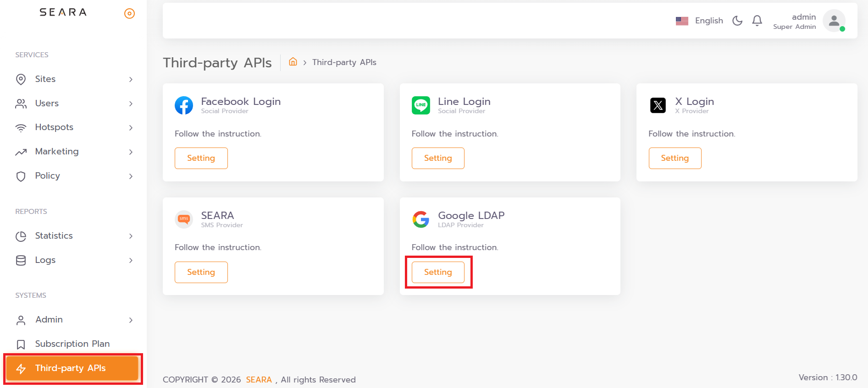Screen dimensions: 868x388
Task: Click the X Login logo icon
Action: pyautogui.click(x=658, y=105)
